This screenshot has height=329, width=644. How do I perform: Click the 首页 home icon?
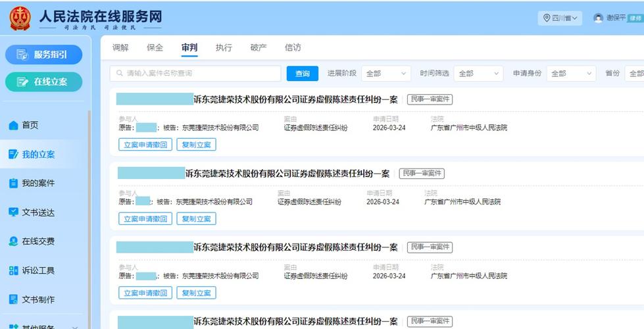coord(14,125)
